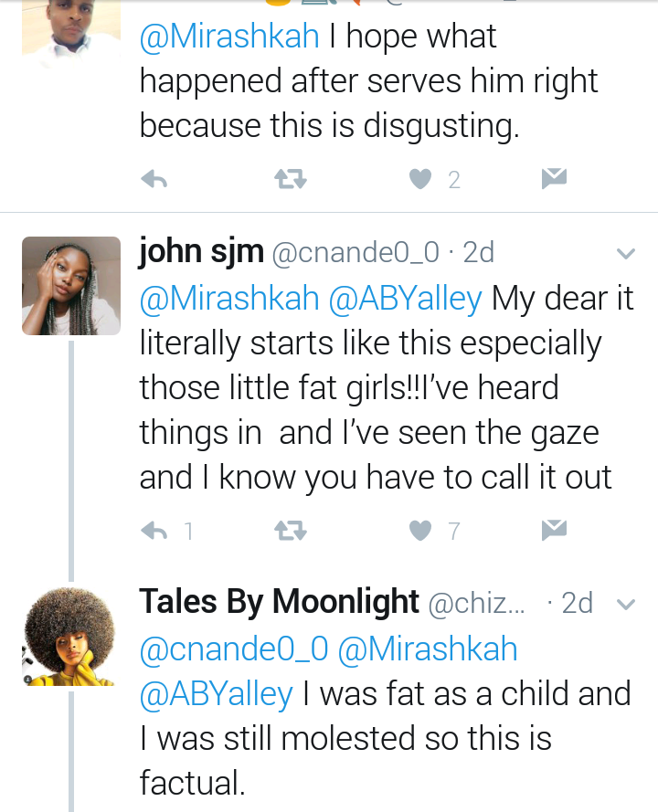Send 'serves him right' tweet via message

[x=554, y=179]
